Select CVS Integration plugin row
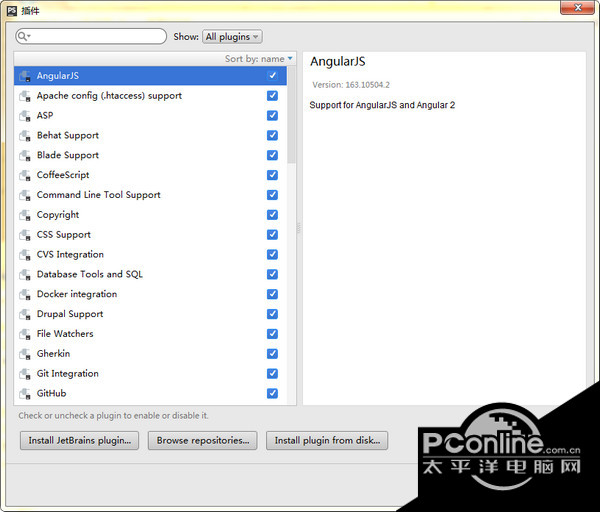Image resolution: width=600 pixels, height=512 pixels. [x=150, y=255]
